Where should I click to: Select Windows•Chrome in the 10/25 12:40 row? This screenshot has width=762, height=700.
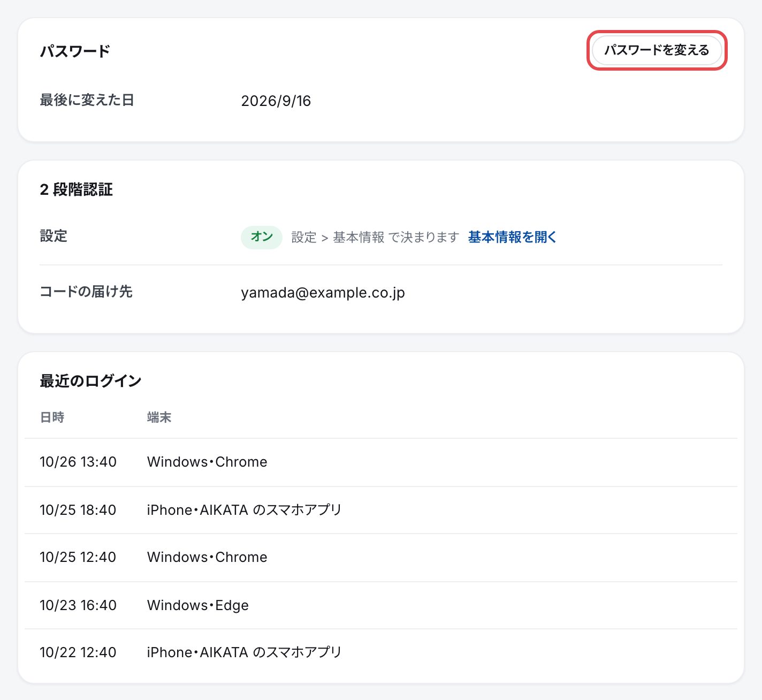(207, 557)
